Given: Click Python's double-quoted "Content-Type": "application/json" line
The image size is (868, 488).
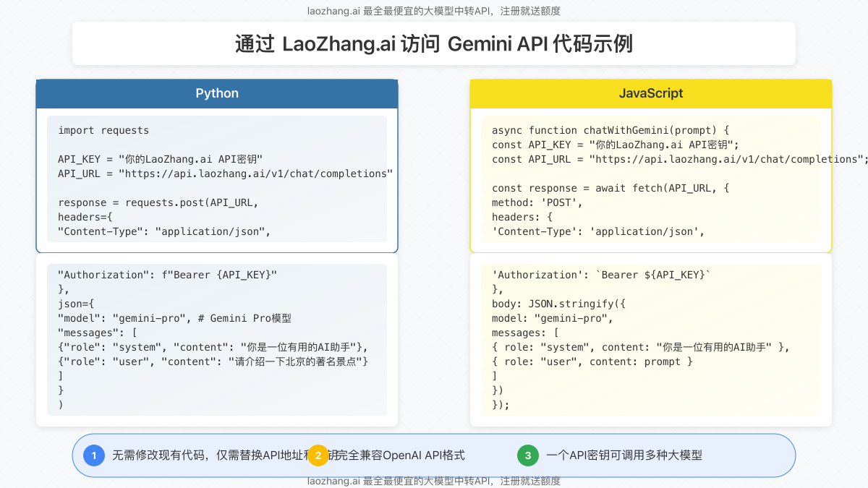Looking at the screenshot, I should 164,231.
